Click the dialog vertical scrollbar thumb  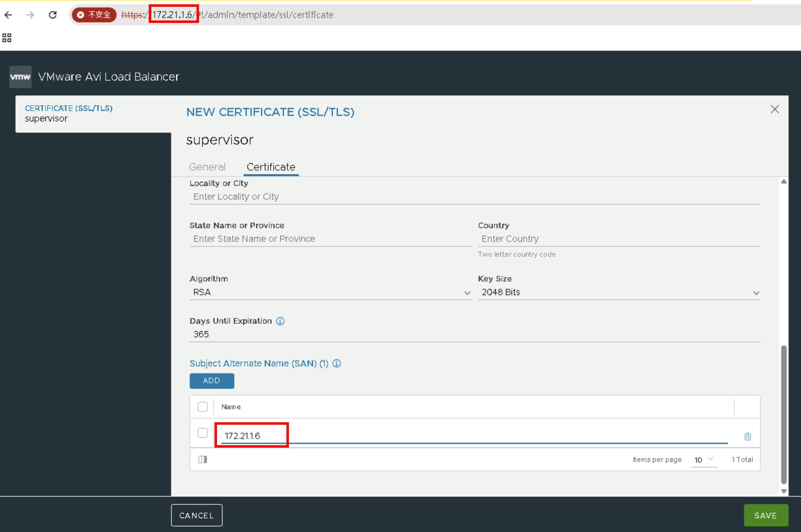pyautogui.click(x=784, y=415)
